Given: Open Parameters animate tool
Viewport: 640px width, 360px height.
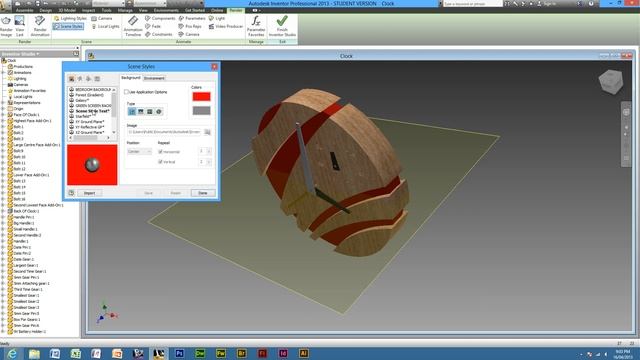Looking at the screenshot, I should (x=192, y=18).
